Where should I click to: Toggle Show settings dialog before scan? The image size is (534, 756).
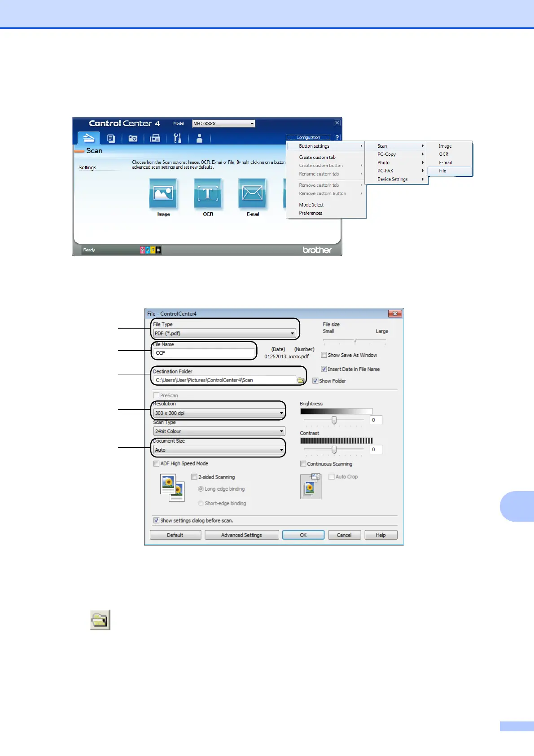(156, 520)
